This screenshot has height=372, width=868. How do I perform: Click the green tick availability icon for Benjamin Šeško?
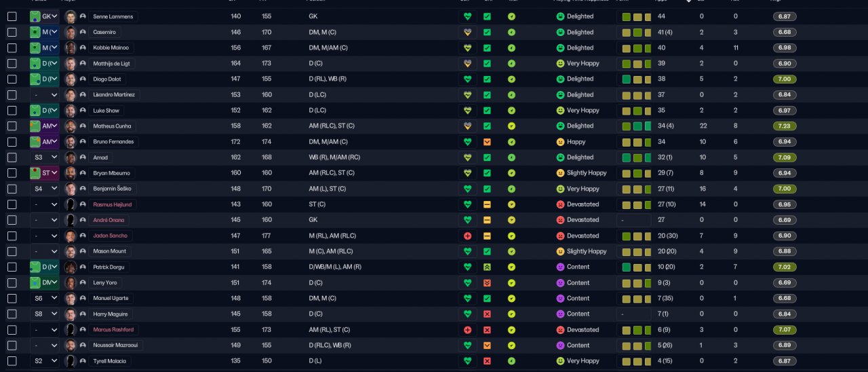(487, 189)
